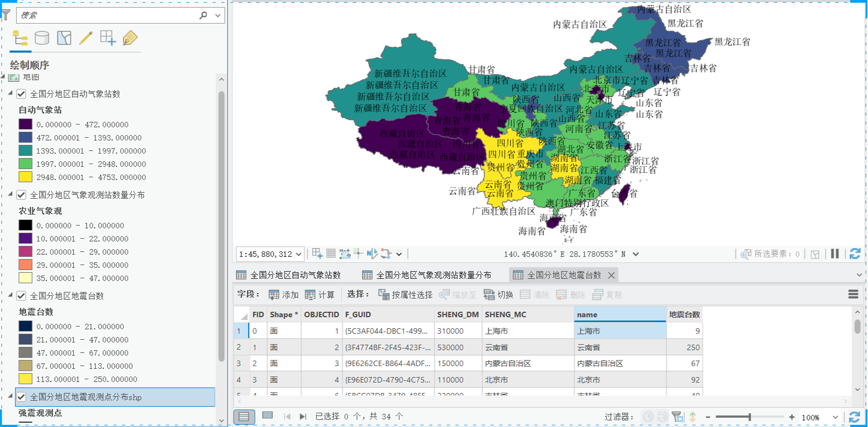Toggle the 全国分地区地震观测点分布shp layer checkbox
868x427 pixels.
[x=21, y=397]
